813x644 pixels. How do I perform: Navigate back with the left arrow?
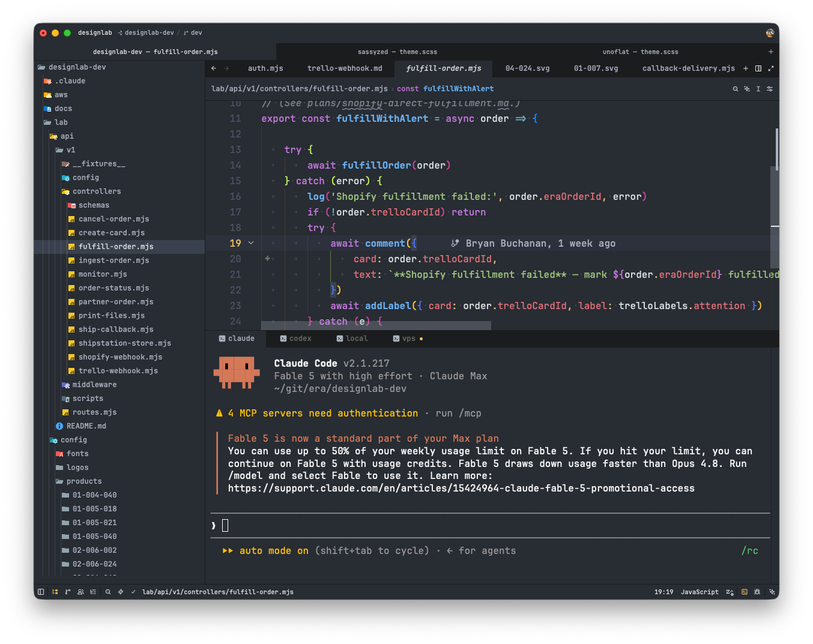pos(214,68)
